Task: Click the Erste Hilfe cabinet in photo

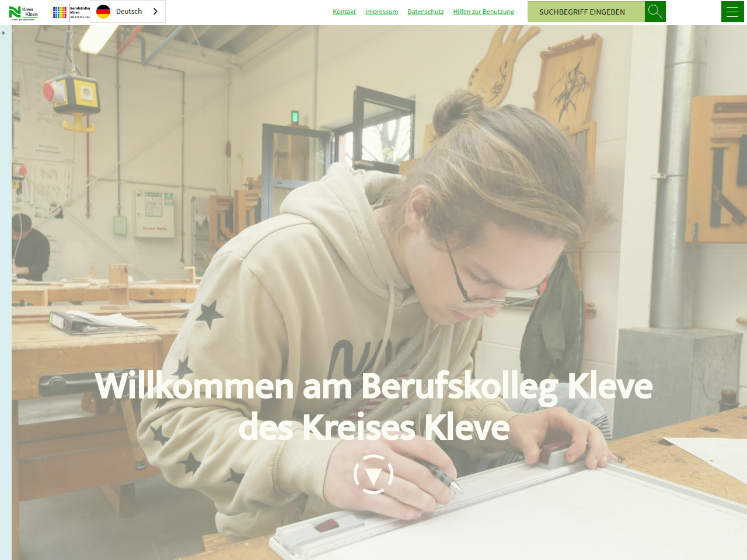Action: point(155,212)
